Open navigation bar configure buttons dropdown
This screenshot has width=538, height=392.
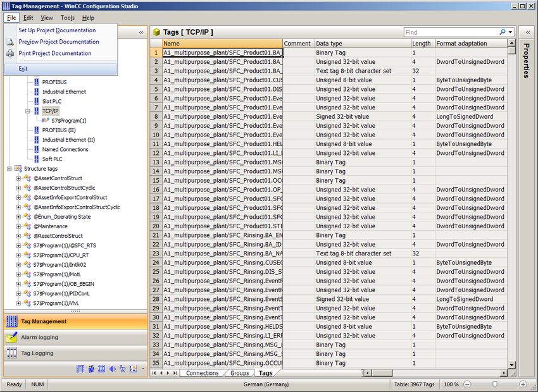pos(143,369)
